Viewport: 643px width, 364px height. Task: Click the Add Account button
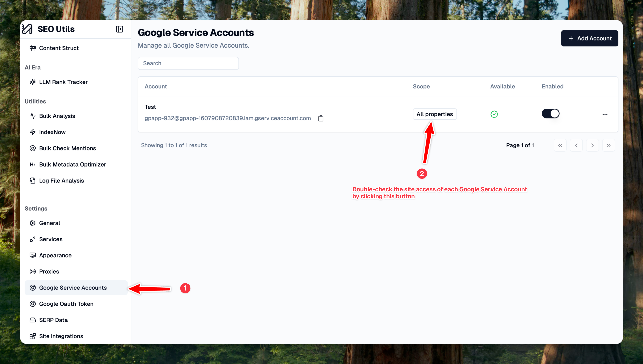coord(590,38)
